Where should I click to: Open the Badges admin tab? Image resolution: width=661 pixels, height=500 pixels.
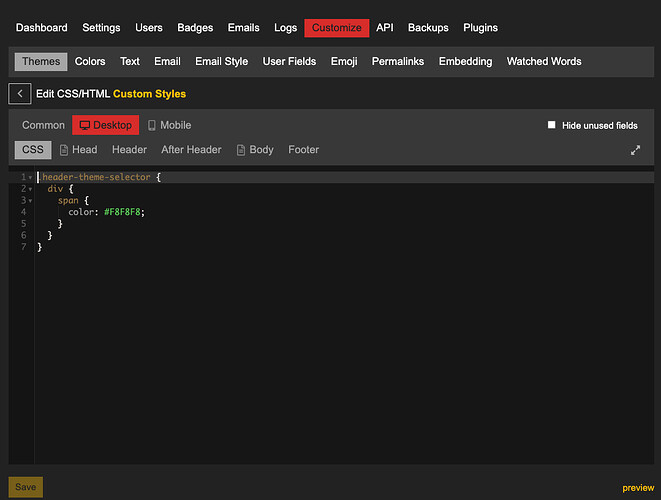pyautogui.click(x=195, y=28)
